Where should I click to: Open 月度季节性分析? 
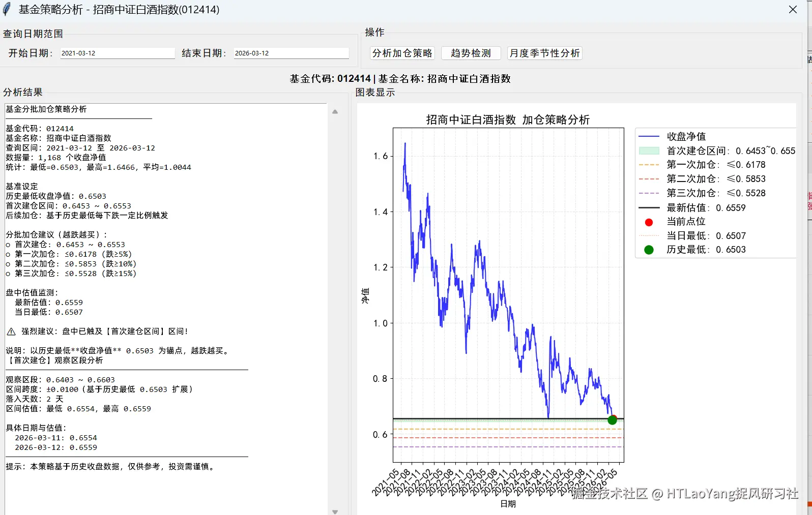click(544, 53)
